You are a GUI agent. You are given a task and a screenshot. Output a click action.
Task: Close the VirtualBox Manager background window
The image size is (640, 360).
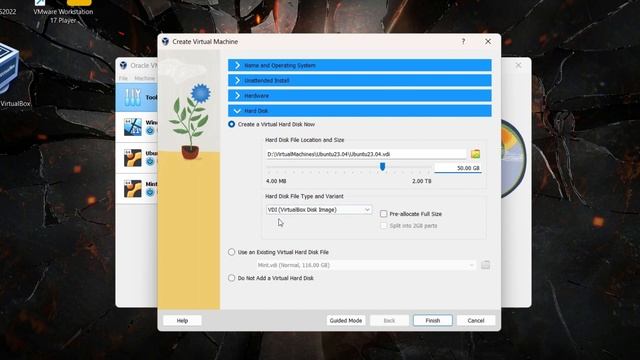[518, 65]
